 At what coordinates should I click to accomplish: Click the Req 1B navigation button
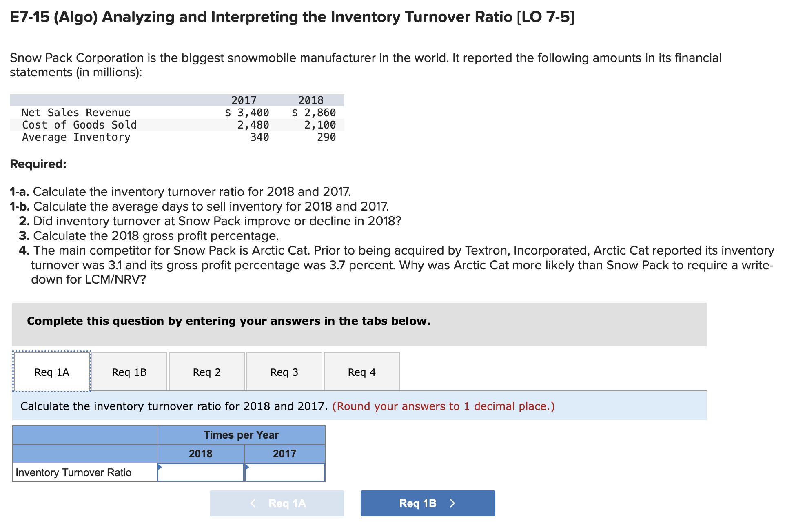[427, 503]
